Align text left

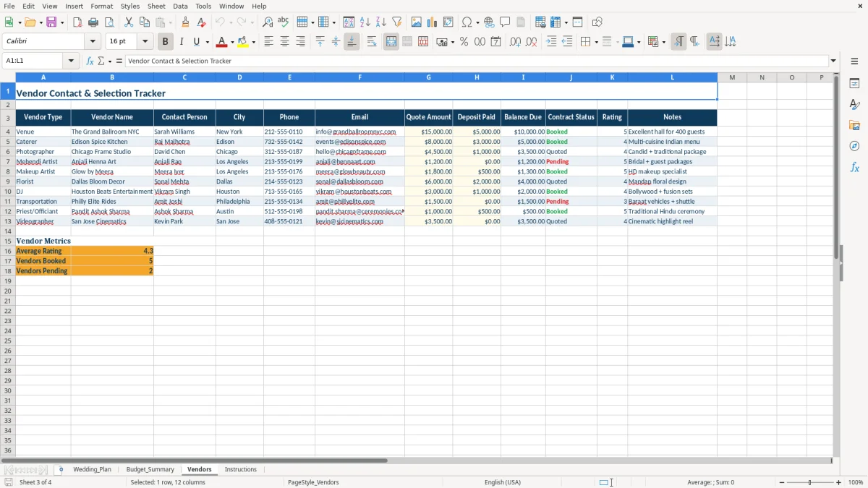click(269, 42)
